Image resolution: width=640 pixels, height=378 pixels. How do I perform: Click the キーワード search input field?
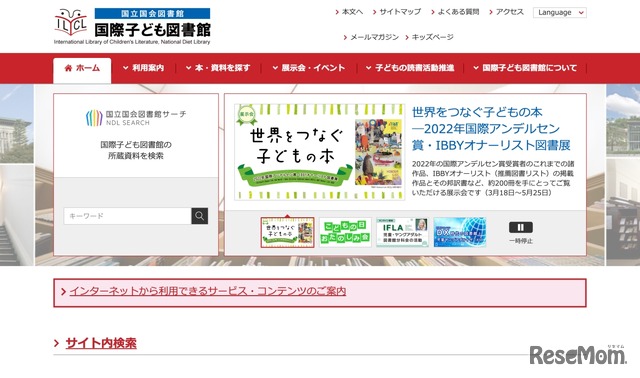[127, 216]
